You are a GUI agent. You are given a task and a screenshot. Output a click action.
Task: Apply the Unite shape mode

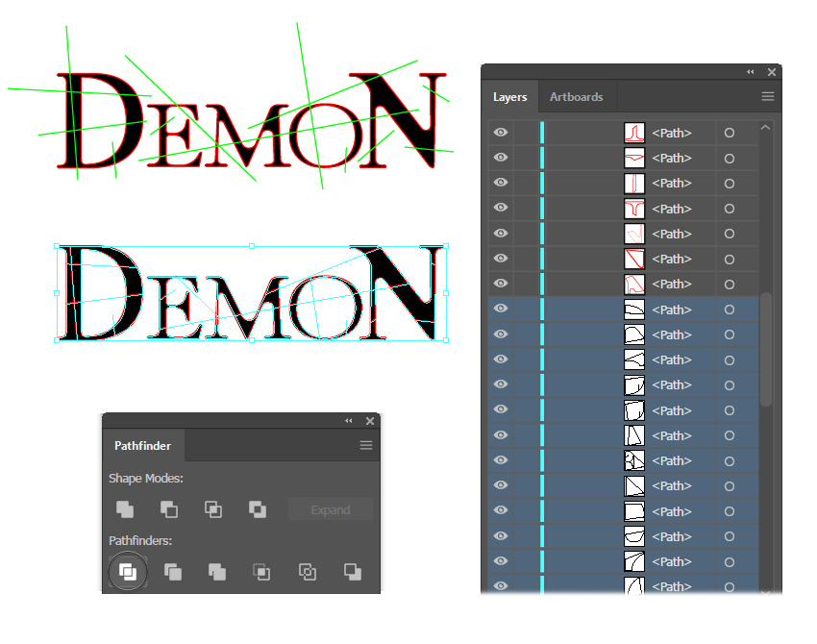click(x=125, y=508)
